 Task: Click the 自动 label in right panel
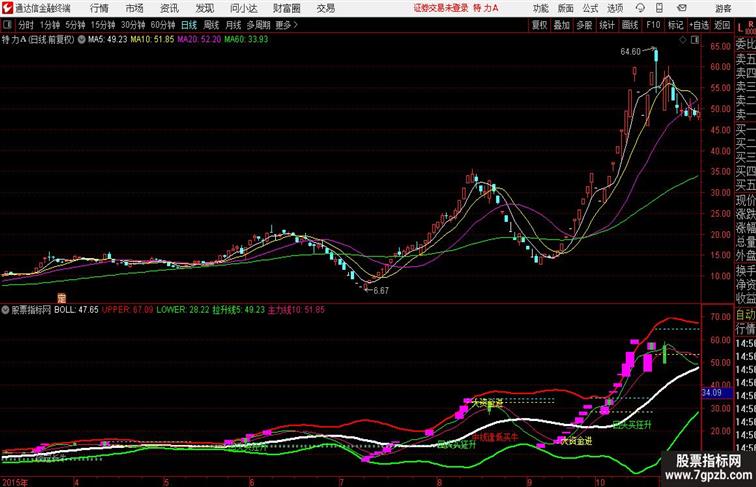coord(745,315)
